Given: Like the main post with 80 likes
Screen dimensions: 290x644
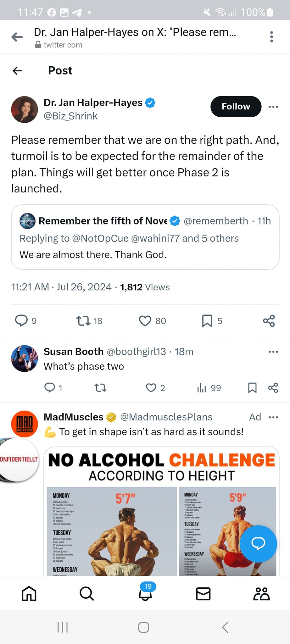Looking at the screenshot, I should (x=145, y=321).
